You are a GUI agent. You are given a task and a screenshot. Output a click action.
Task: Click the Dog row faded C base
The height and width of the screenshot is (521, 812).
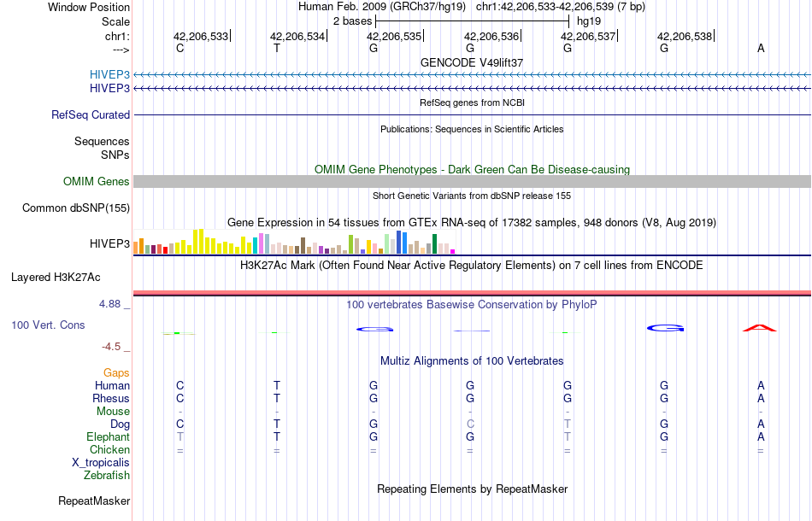[470, 424]
